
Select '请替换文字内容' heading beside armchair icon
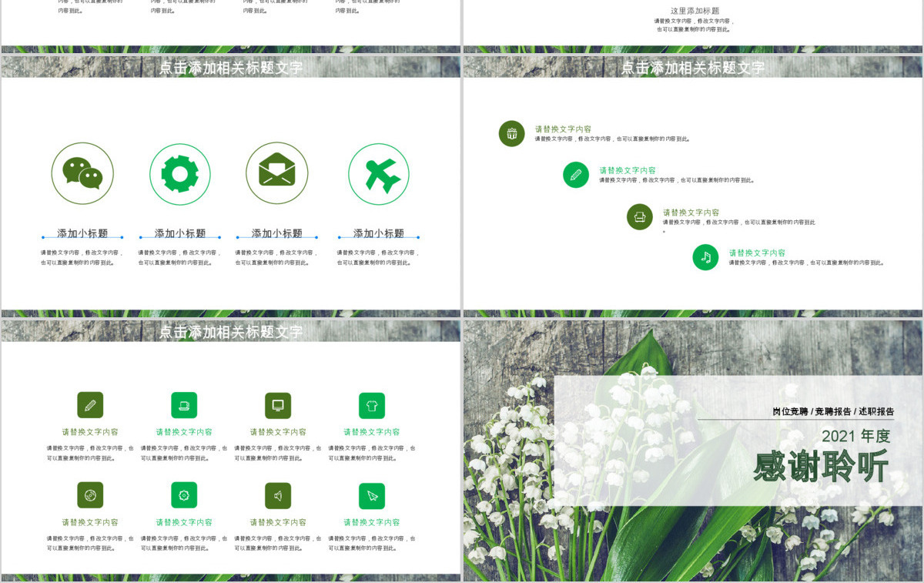(x=691, y=213)
